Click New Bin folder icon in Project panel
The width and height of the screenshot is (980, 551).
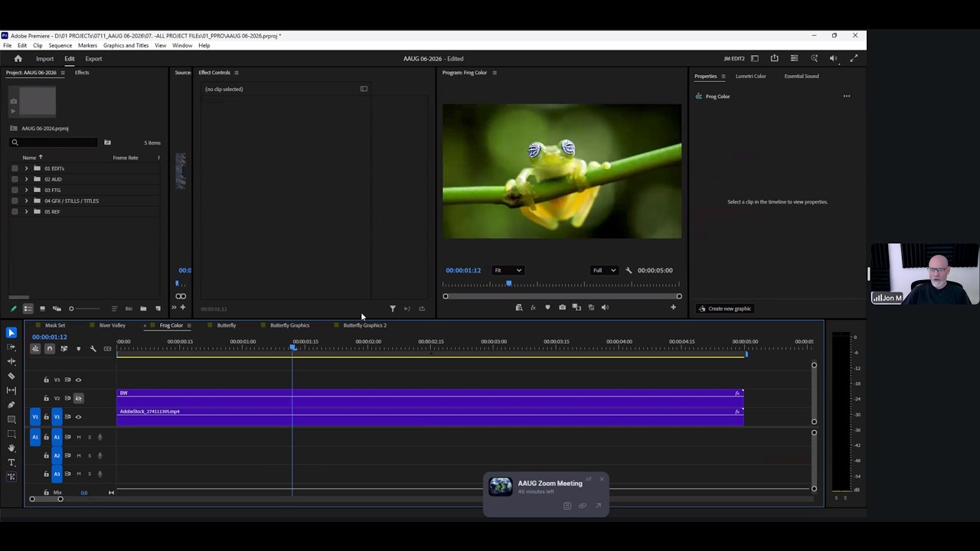coord(143,308)
